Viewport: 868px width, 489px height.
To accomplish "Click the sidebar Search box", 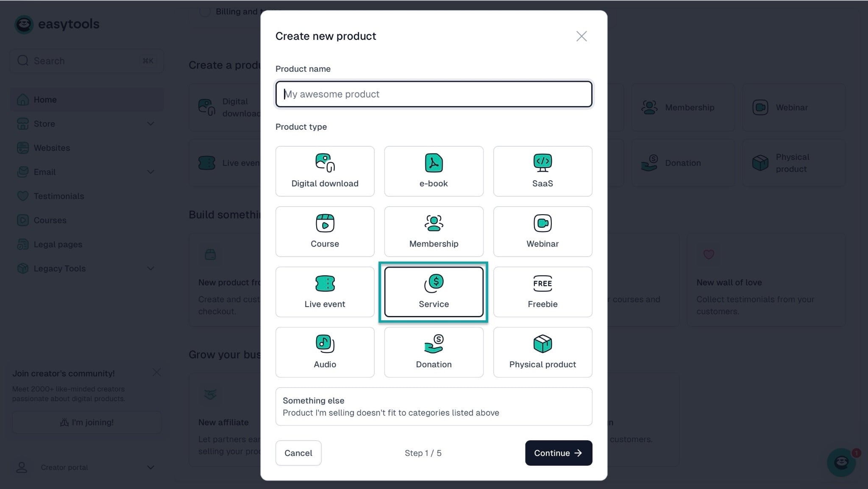I will [x=86, y=61].
